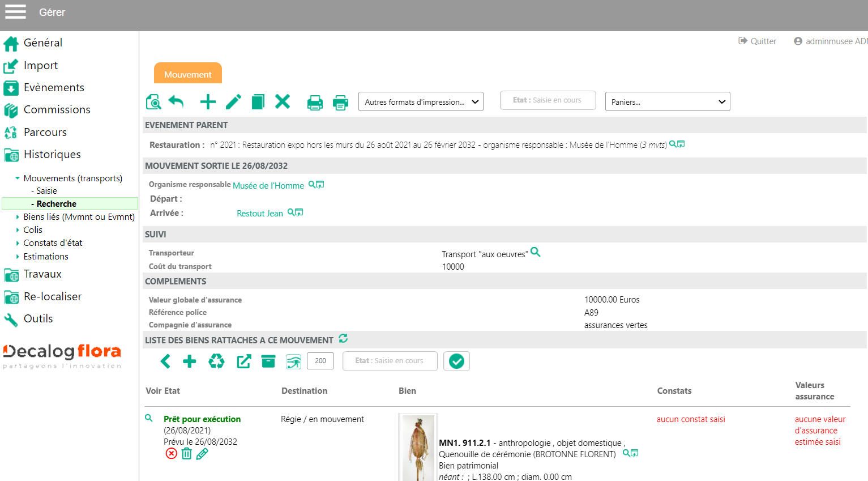The image size is (868, 481).
Task: Click the undo back arrow icon
Action: 176,102
